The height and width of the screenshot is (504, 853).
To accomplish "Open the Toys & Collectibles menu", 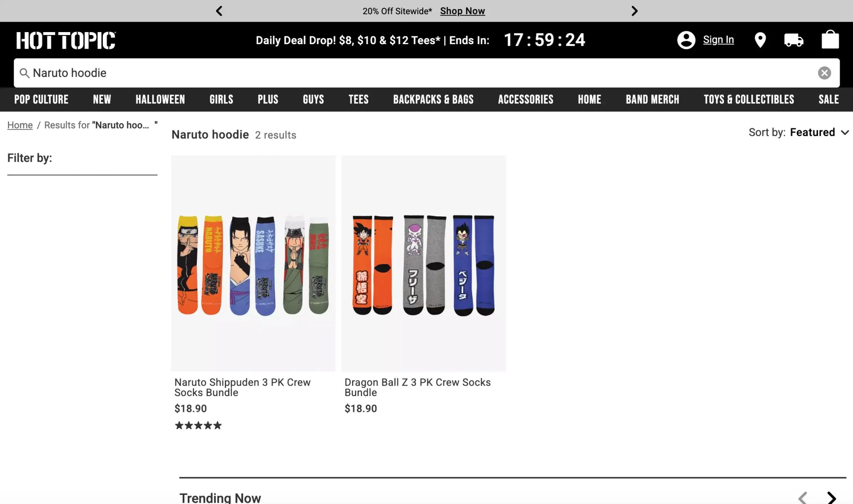I will coord(749,99).
